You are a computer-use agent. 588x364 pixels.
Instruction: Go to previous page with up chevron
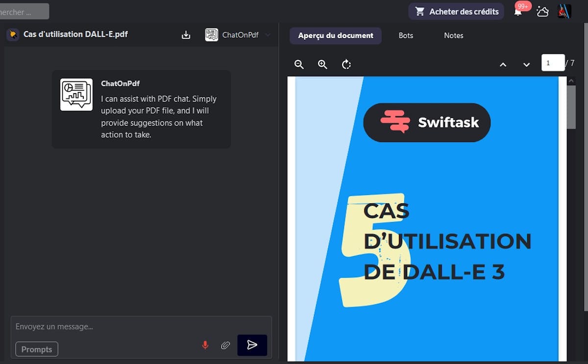[503, 64]
